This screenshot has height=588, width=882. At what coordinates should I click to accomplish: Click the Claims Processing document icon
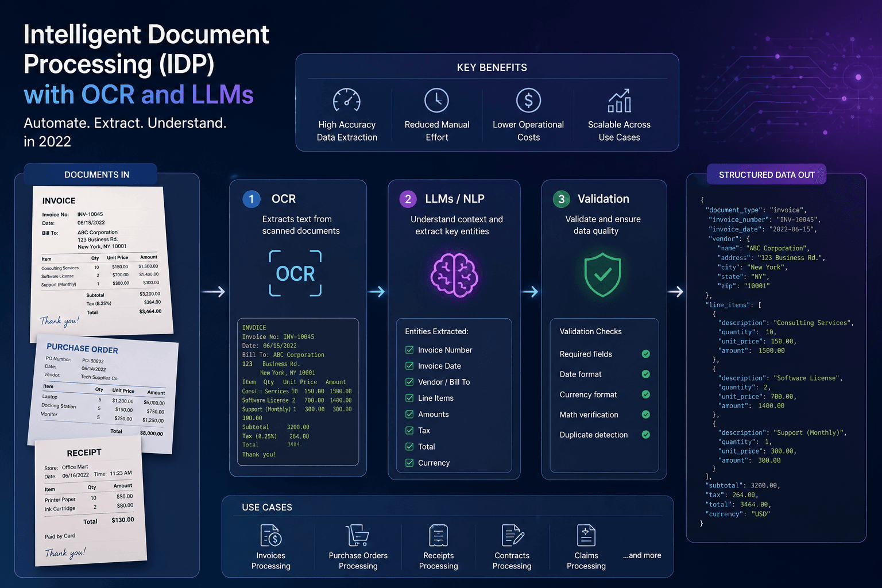pos(586,535)
